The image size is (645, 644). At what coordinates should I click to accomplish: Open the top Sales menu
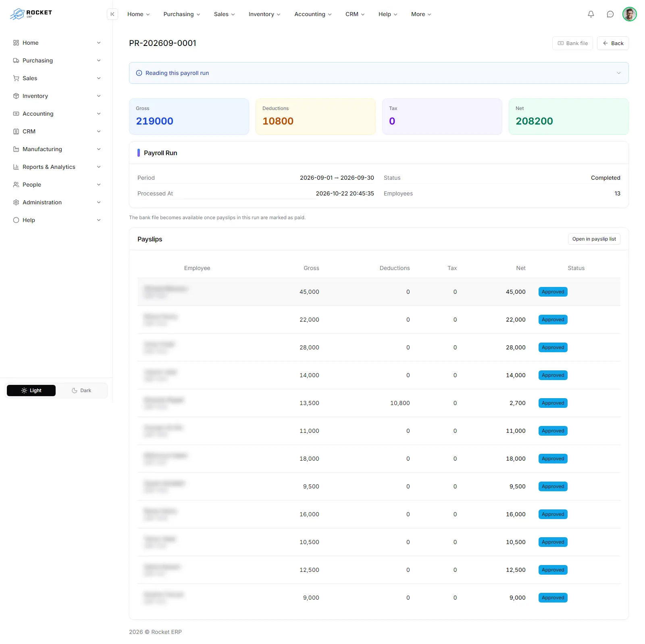(x=224, y=14)
